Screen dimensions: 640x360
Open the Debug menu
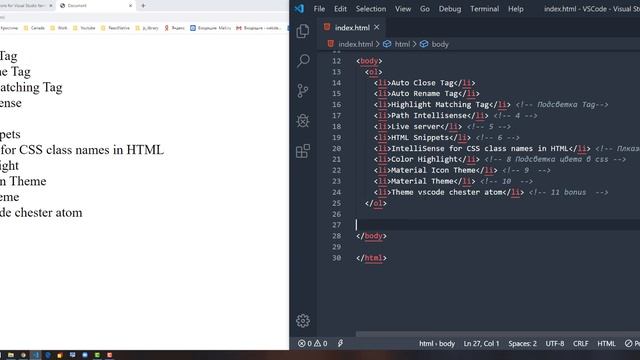(449, 9)
